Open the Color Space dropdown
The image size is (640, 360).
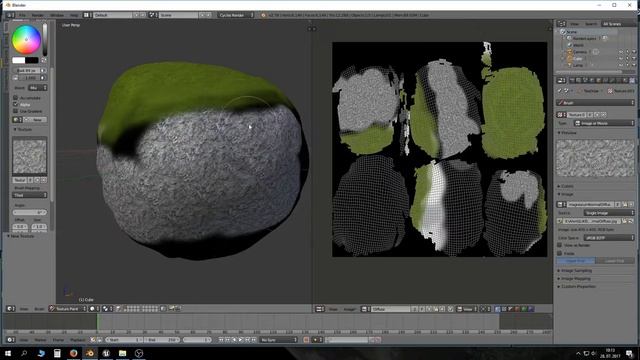tap(609, 238)
